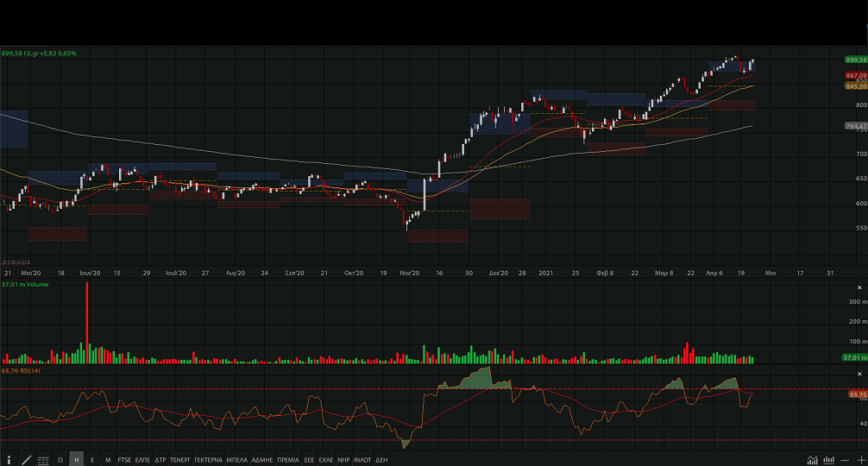
Task: Close the Volume indicator panel
Action: (859, 287)
